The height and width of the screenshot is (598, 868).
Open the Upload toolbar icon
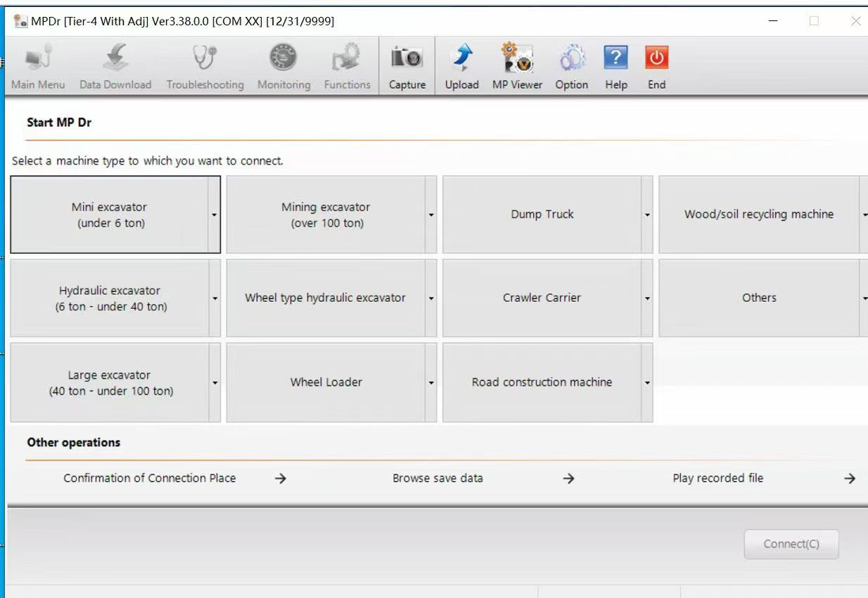[x=461, y=58]
